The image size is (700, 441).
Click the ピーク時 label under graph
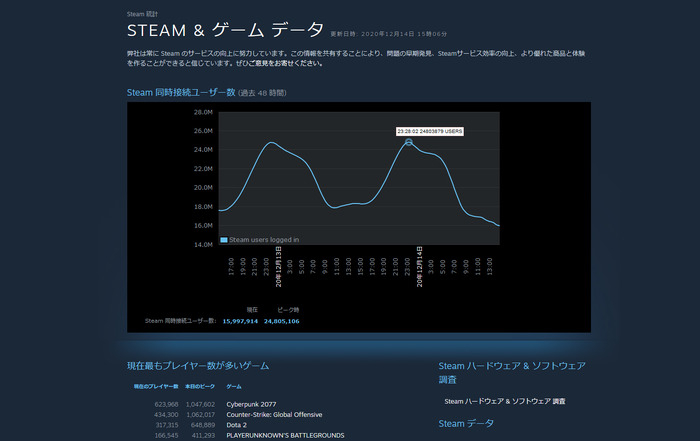[288, 310]
